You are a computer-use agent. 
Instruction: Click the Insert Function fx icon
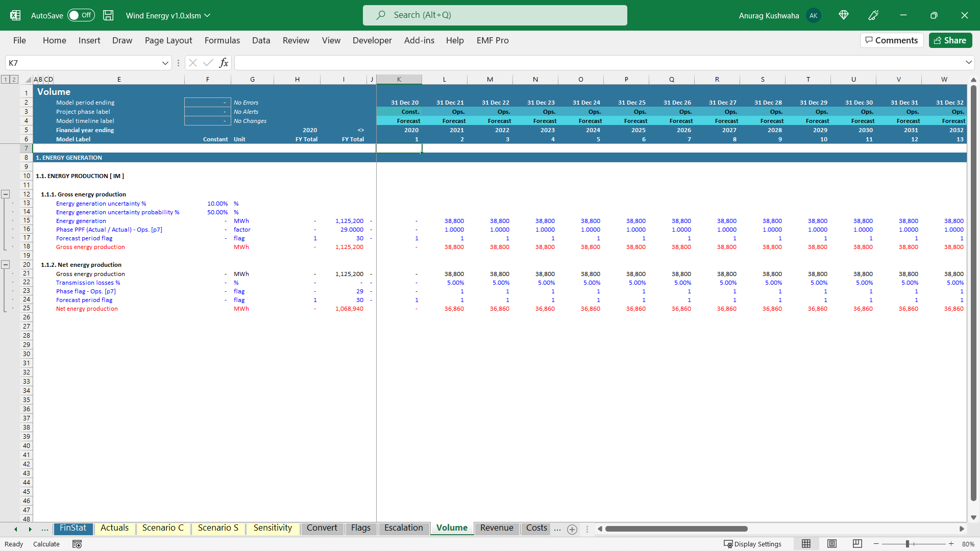224,63
